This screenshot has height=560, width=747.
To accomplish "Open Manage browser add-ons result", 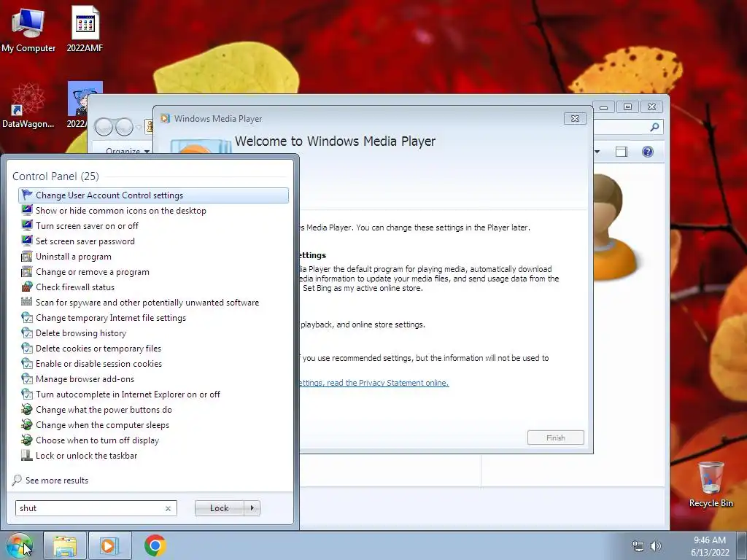I will pyautogui.click(x=153, y=379).
